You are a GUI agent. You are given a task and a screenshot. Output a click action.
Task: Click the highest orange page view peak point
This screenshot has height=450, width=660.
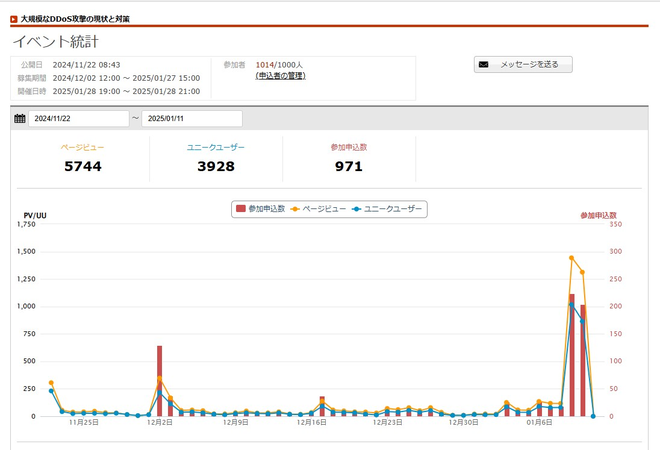pos(571,258)
